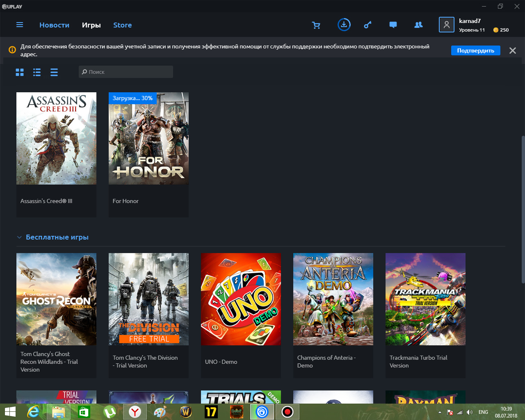Show hidden system tray icons

(440, 412)
